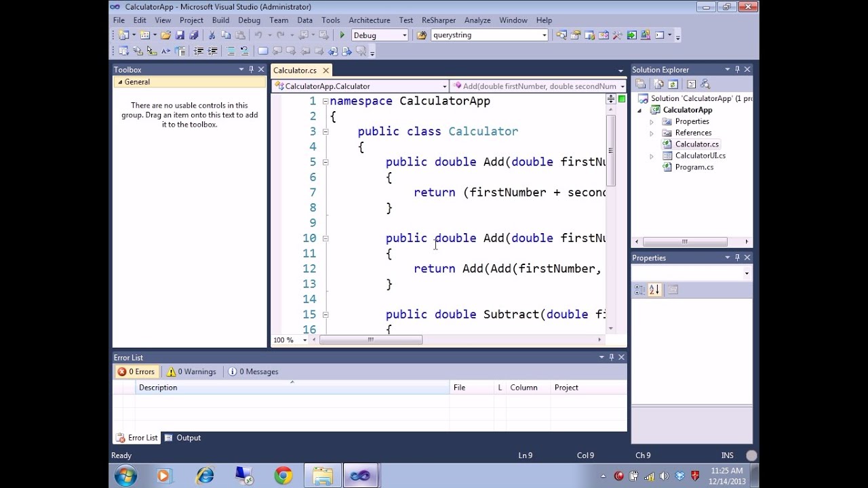Open the Toolbox via standard toolbar icon
The height and width of the screenshot is (488, 868).
617,35
